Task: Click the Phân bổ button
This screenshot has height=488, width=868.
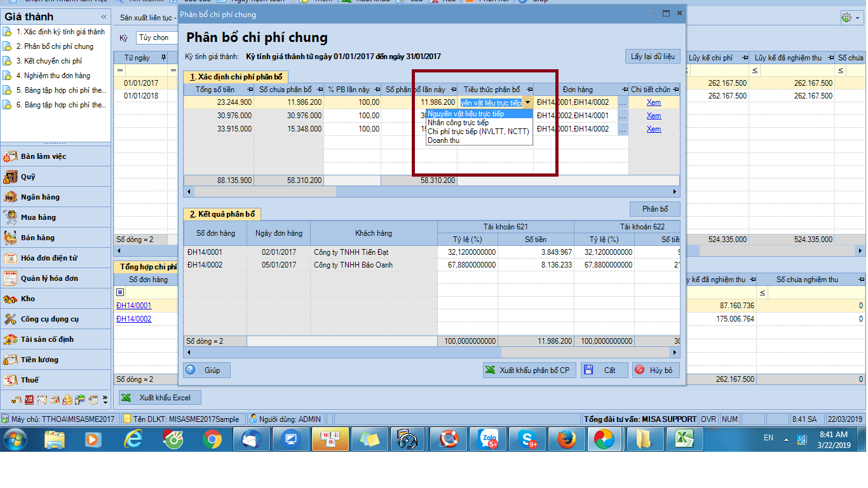Action: [x=655, y=209]
